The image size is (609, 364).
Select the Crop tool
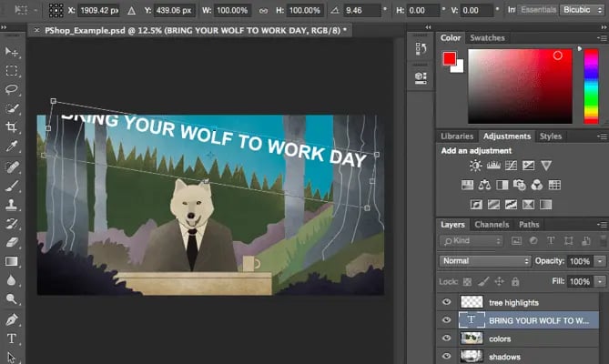coord(12,127)
